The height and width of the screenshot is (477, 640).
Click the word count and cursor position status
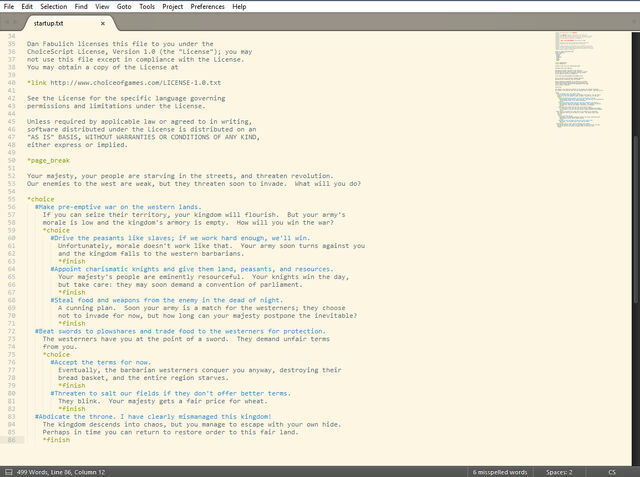pos(61,472)
